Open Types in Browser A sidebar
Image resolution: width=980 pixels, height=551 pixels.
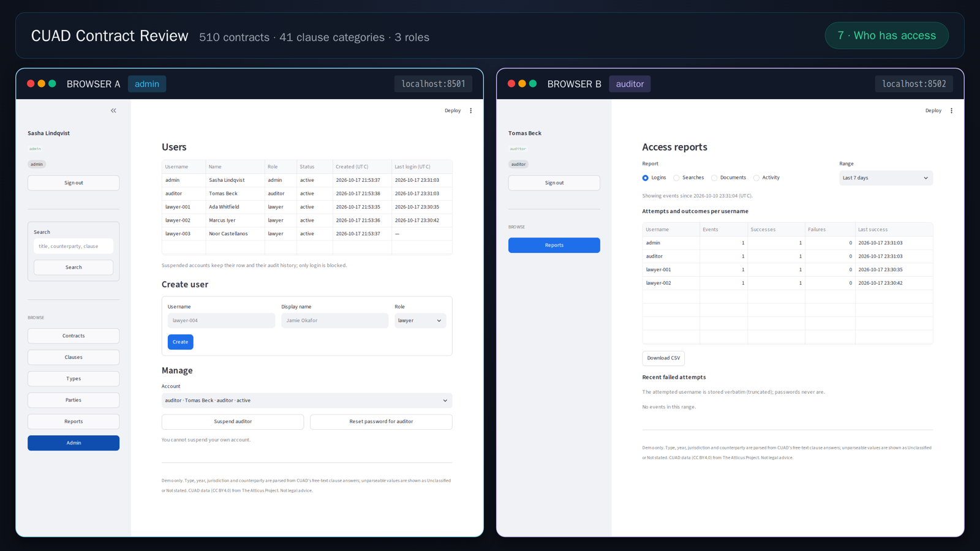73,379
